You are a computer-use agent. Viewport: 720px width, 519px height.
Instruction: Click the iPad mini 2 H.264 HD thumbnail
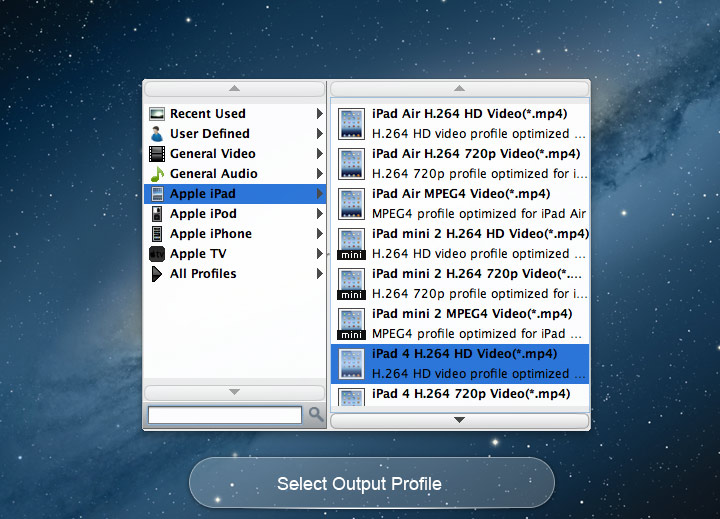pyautogui.click(x=352, y=243)
